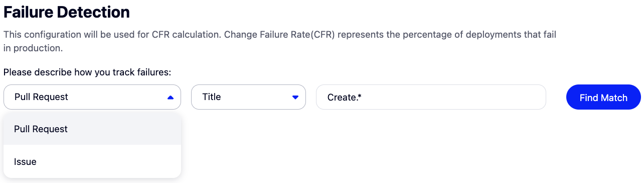Click the 'Title' text inside the second dropdown

(x=212, y=97)
